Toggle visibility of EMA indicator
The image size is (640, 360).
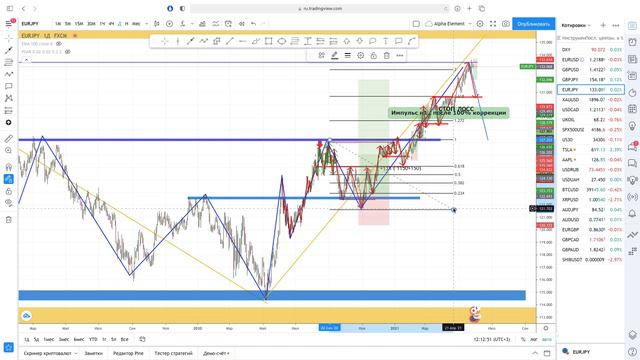click(59, 44)
